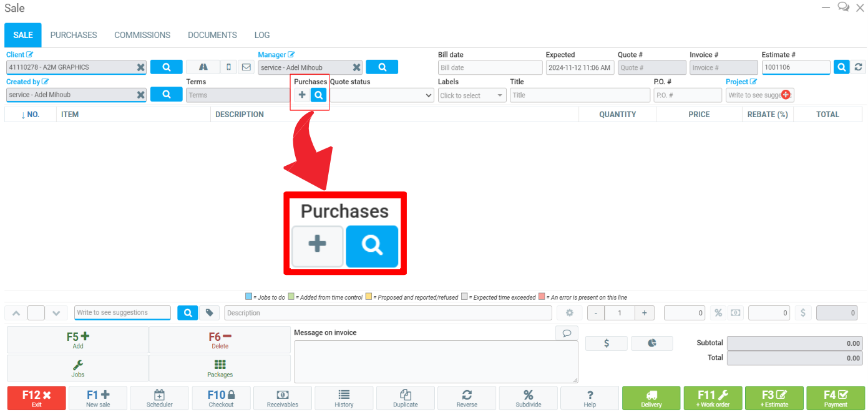868x412 pixels.
Task: Expand the Labels click-to-select dropdown
Action: (472, 95)
